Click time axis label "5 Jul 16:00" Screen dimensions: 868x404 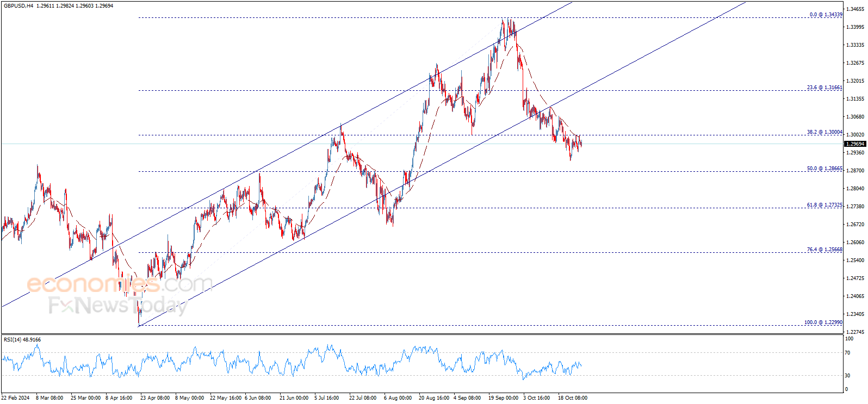click(327, 398)
